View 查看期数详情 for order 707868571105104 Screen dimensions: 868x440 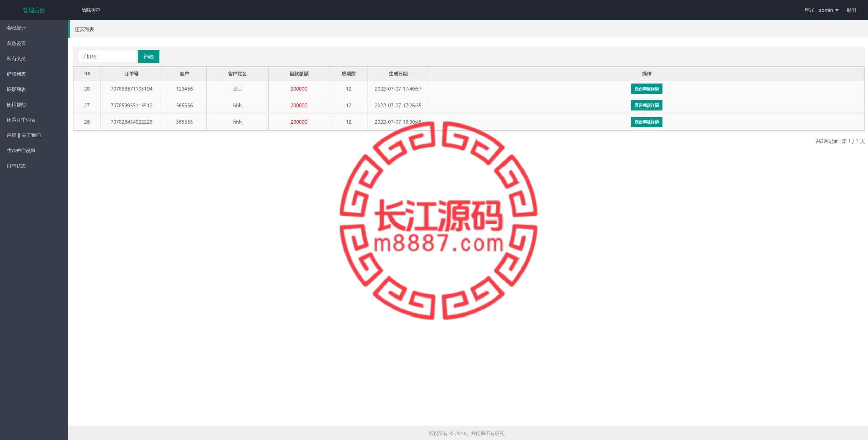pyautogui.click(x=647, y=89)
